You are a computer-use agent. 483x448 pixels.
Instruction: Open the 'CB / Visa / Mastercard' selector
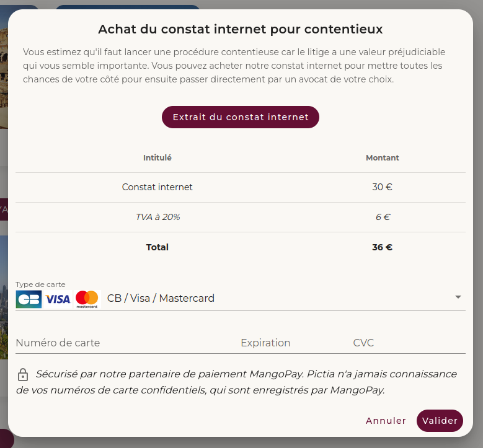[x=161, y=298]
